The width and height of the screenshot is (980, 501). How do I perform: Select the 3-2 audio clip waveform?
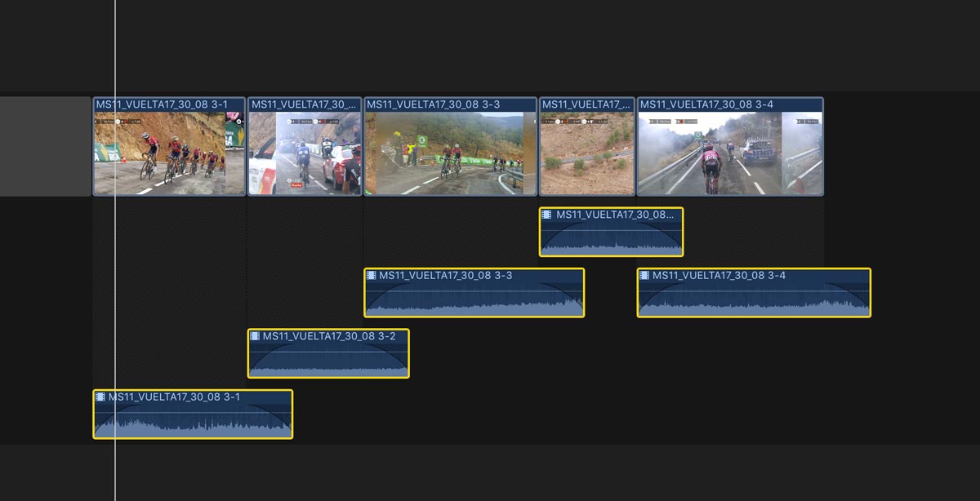[x=328, y=360]
